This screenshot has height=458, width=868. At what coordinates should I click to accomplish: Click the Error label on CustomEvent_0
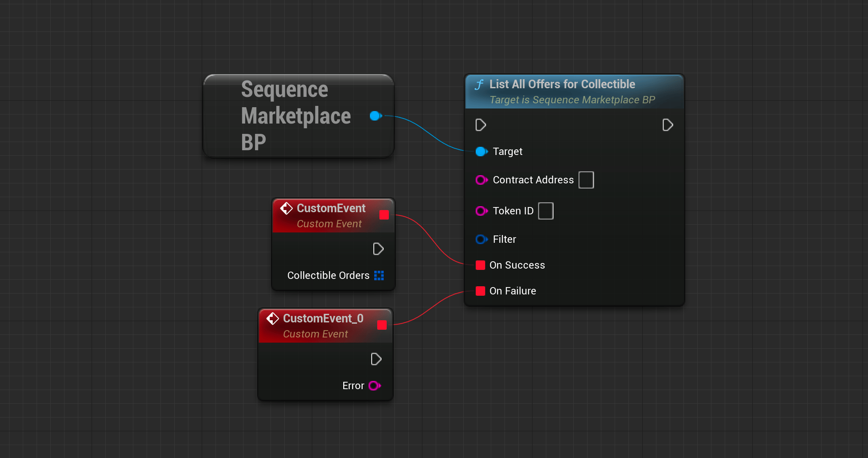pyautogui.click(x=353, y=386)
